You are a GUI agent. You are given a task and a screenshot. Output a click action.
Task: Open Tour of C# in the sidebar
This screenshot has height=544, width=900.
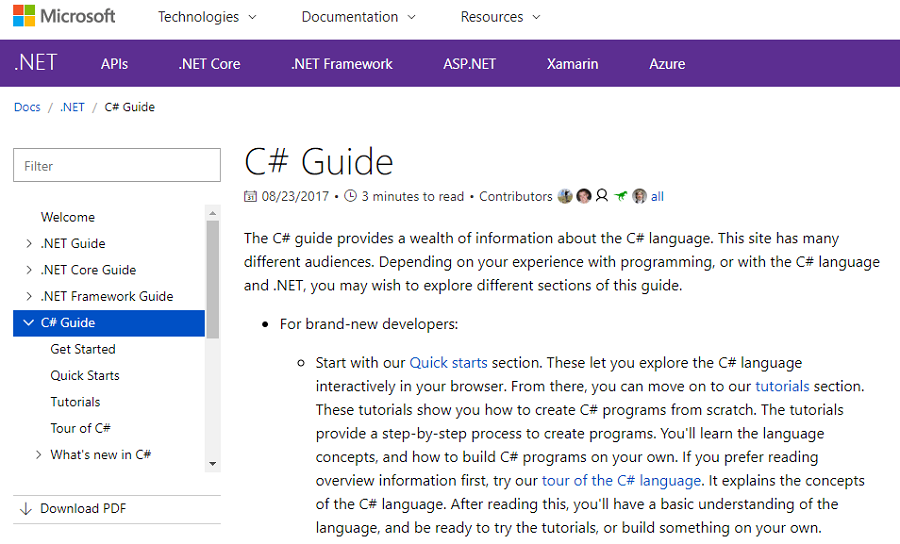(x=80, y=429)
